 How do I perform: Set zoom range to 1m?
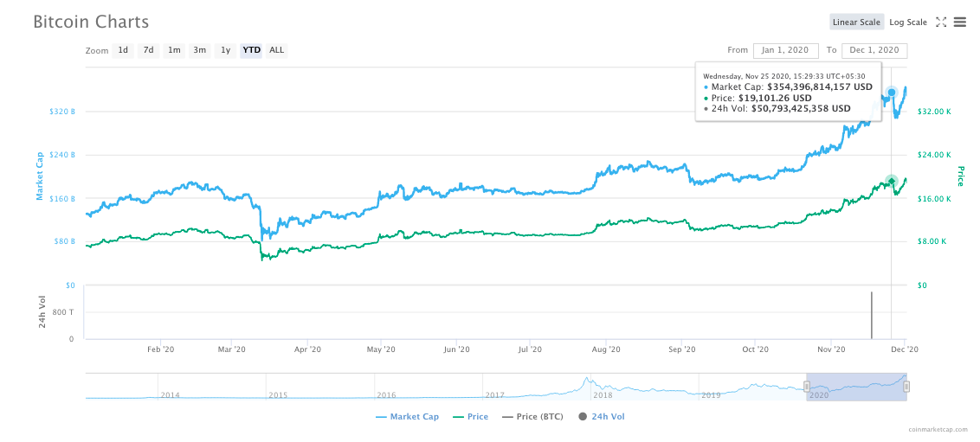(174, 50)
